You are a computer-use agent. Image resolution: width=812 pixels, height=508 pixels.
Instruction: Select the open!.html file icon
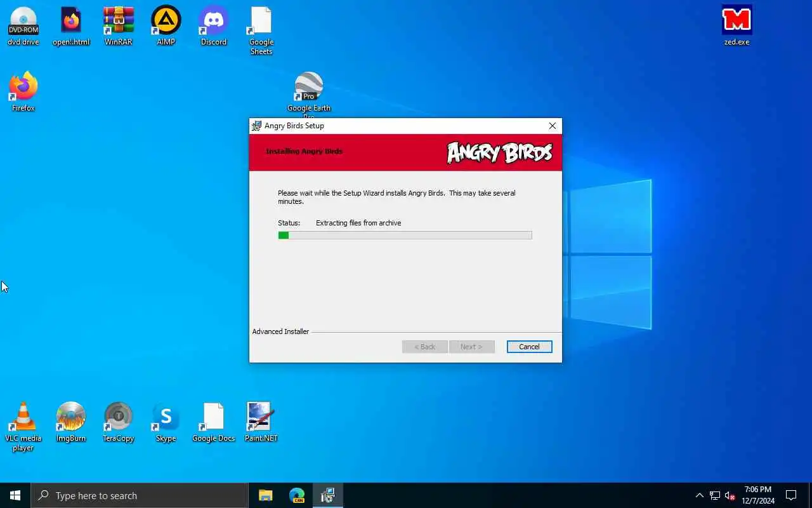point(71,27)
